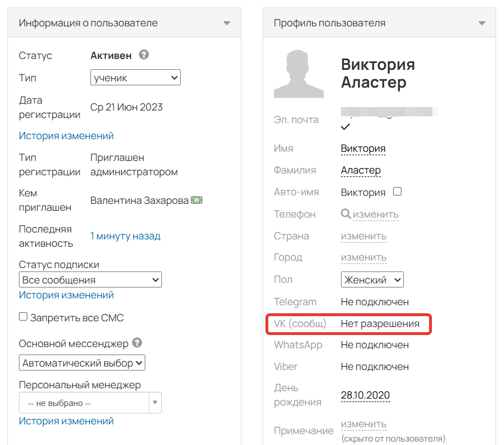Click the email verified checkmark icon
The width and height of the screenshot is (504, 445).
tap(346, 126)
